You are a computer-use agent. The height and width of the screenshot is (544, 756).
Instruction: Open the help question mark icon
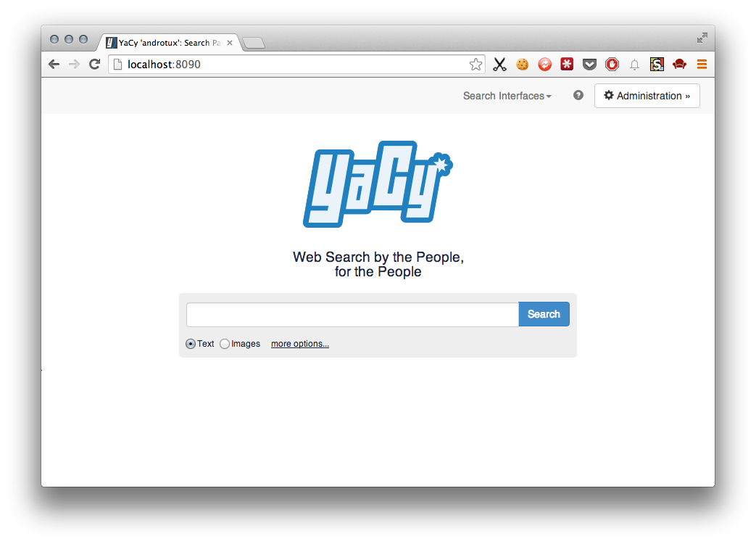(578, 96)
